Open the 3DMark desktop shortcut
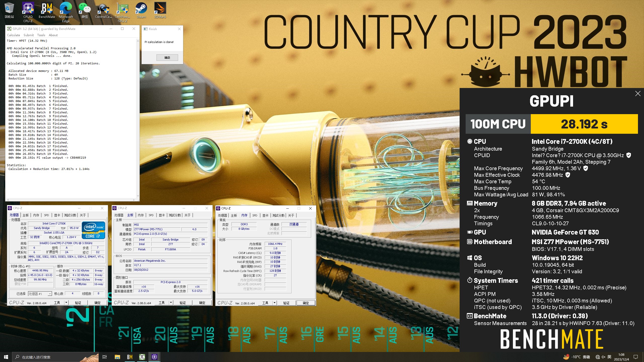 click(160, 10)
